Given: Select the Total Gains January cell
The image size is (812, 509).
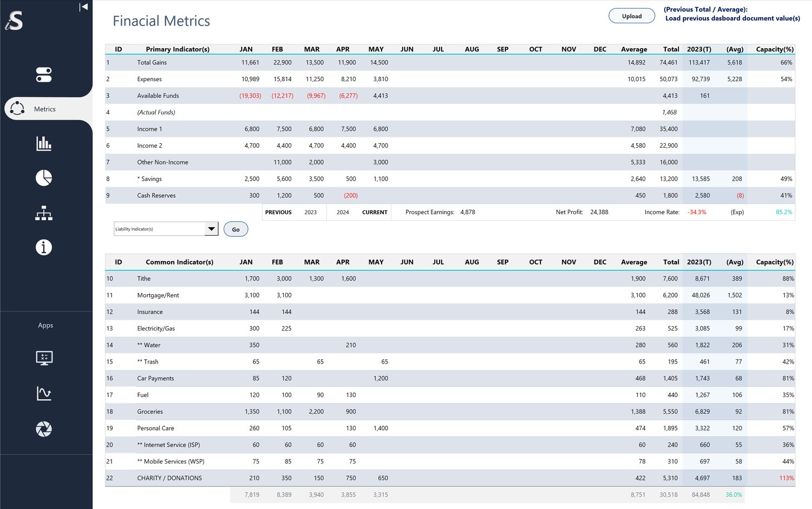Looking at the screenshot, I should 250,62.
